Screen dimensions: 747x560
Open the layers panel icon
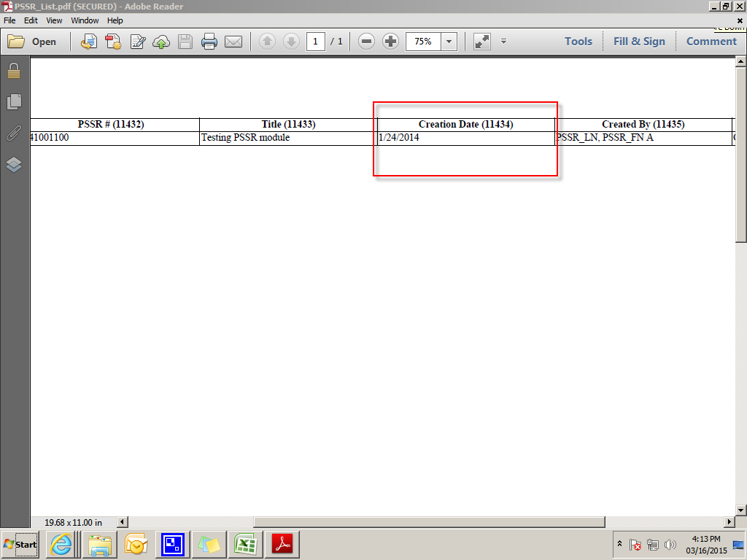(14, 164)
